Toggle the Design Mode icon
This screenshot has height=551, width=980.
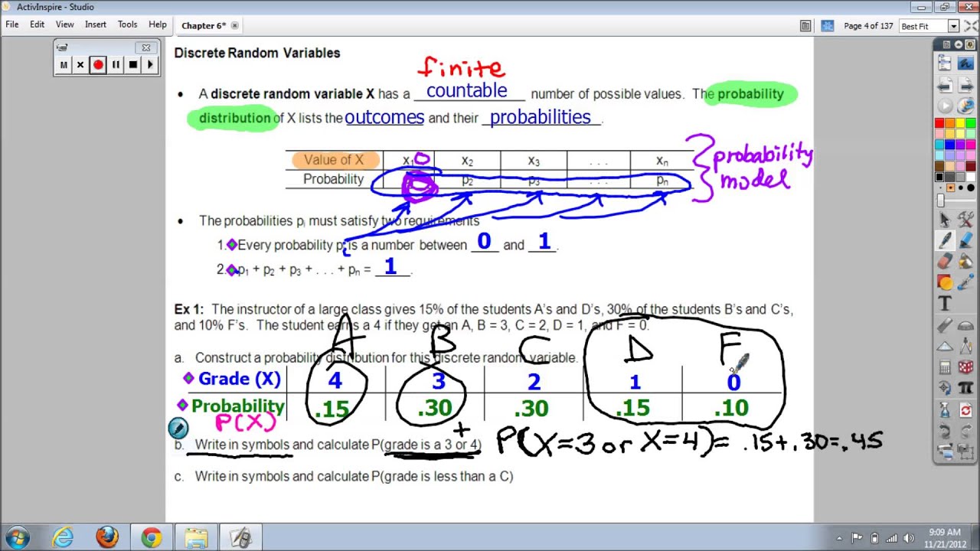pyautogui.click(x=827, y=26)
